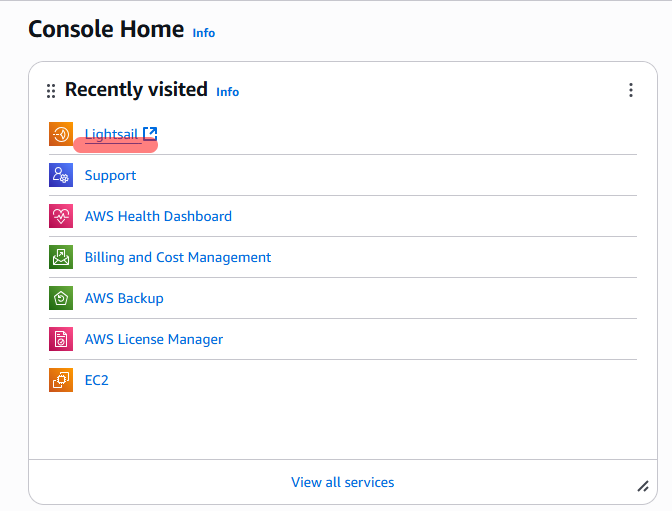Go to AWS Health Dashboard link
The width and height of the screenshot is (672, 511).
(x=158, y=216)
